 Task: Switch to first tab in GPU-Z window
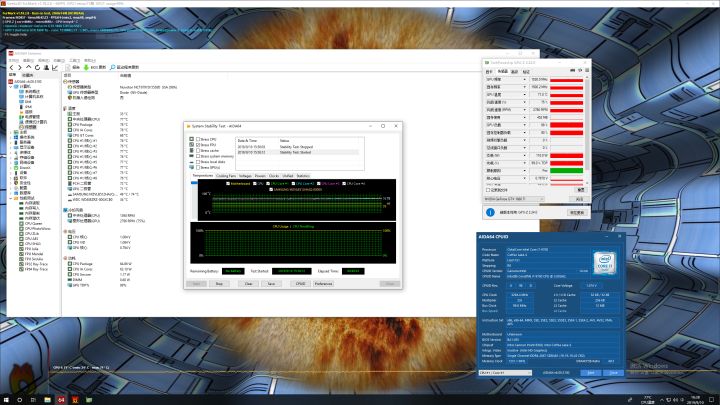point(489,71)
